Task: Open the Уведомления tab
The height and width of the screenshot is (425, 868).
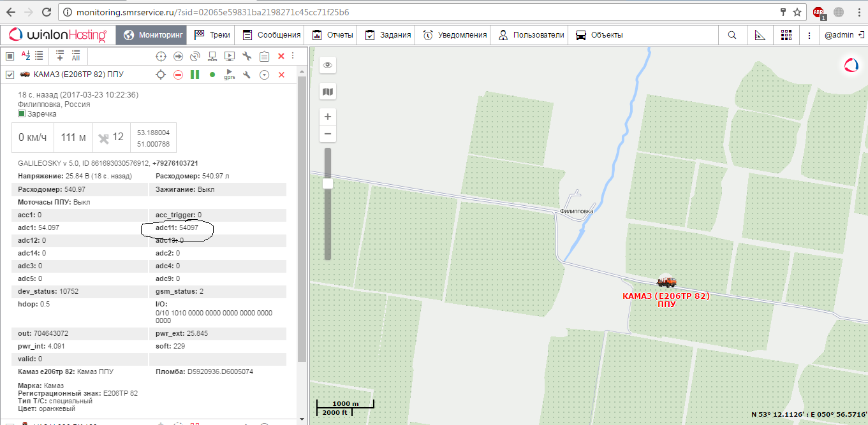Action: coord(455,35)
